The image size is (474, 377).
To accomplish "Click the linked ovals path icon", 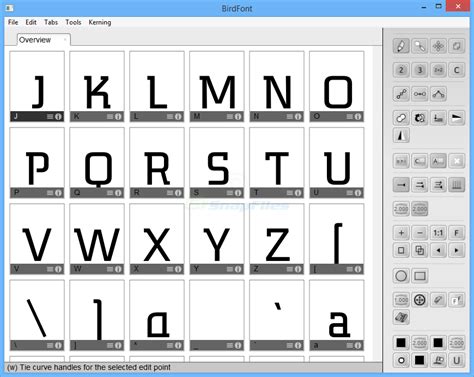I will click(x=401, y=118).
